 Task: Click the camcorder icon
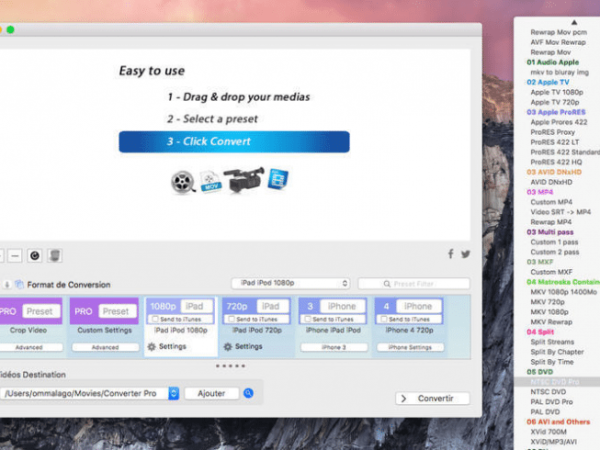tap(244, 179)
